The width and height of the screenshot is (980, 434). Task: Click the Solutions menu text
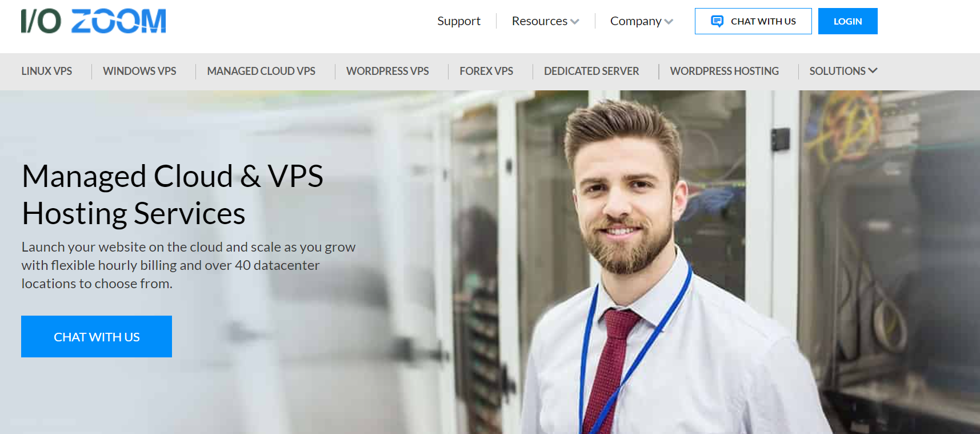coord(837,71)
